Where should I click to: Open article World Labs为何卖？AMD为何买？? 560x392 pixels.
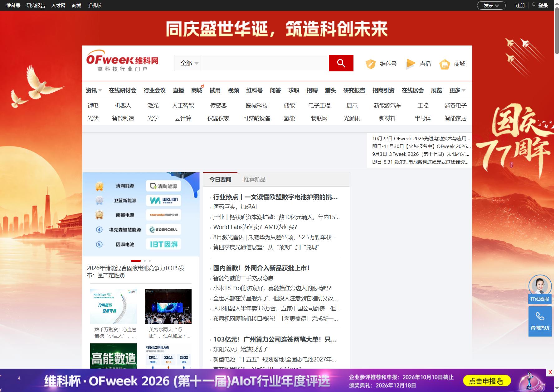255,227
